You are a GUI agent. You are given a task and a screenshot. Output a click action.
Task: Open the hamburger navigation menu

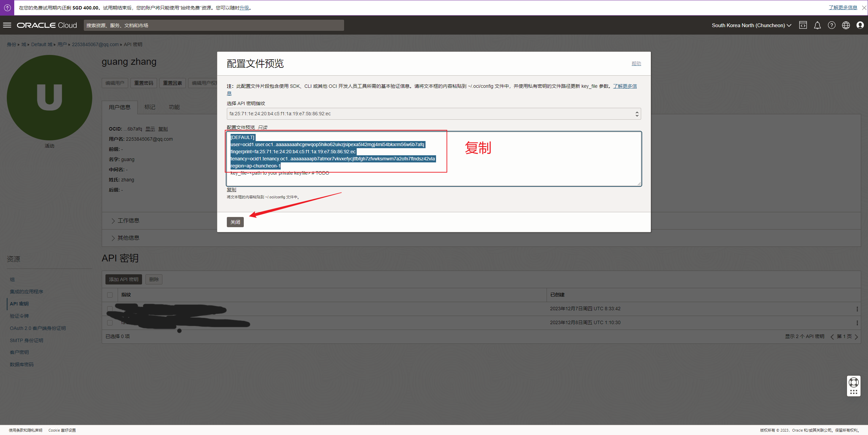pos(7,25)
